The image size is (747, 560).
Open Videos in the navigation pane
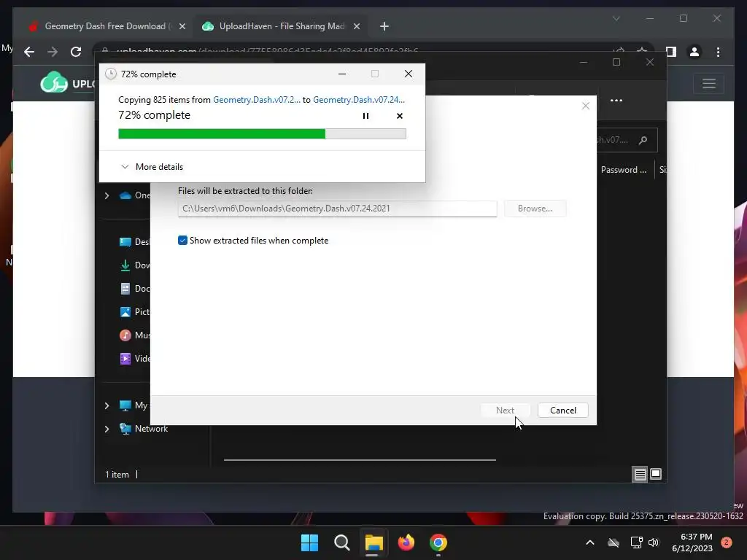coord(134,359)
